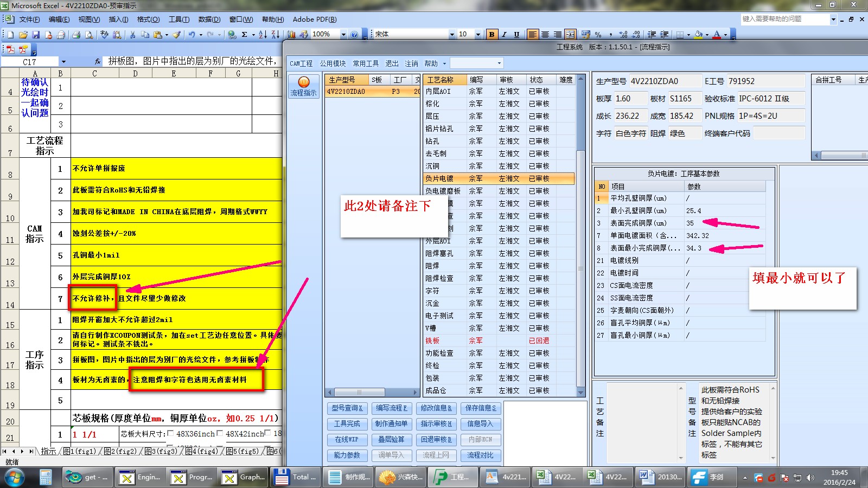Click the 制作通知单 button
The width and height of the screenshot is (868, 488).
click(391, 423)
